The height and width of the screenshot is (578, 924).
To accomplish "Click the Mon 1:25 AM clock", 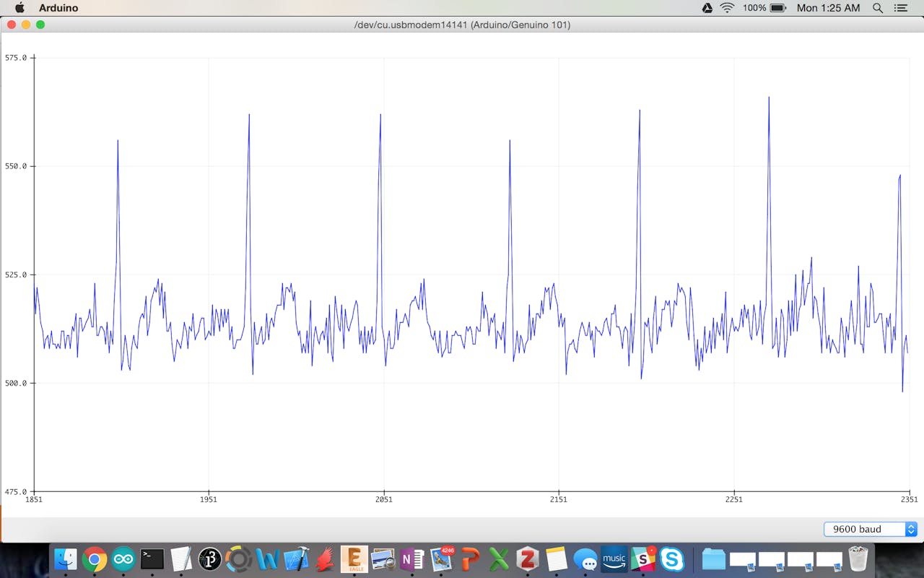I will [828, 8].
